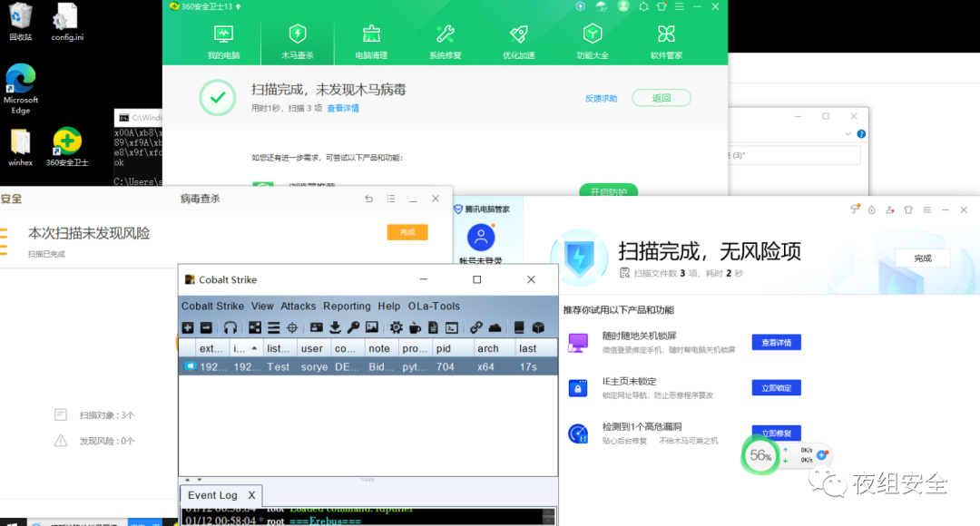Open Listeners via the headphones icon
Screen dimensions: 980x526
[230, 327]
